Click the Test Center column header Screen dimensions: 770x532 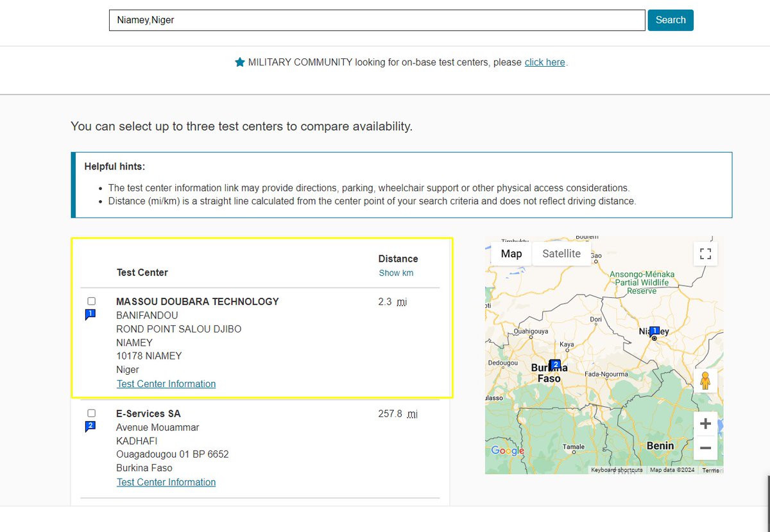142,273
